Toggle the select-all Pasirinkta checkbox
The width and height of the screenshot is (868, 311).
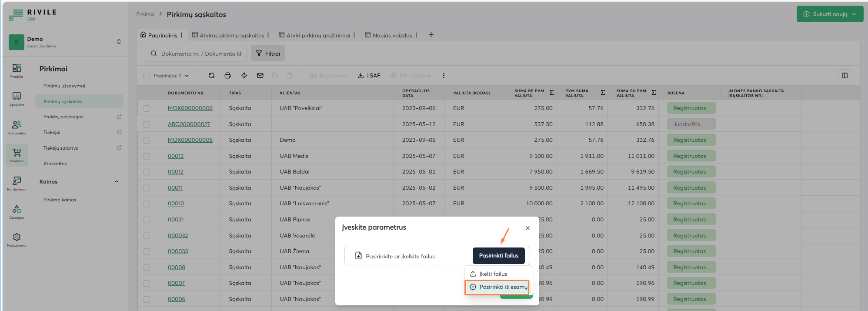click(147, 76)
